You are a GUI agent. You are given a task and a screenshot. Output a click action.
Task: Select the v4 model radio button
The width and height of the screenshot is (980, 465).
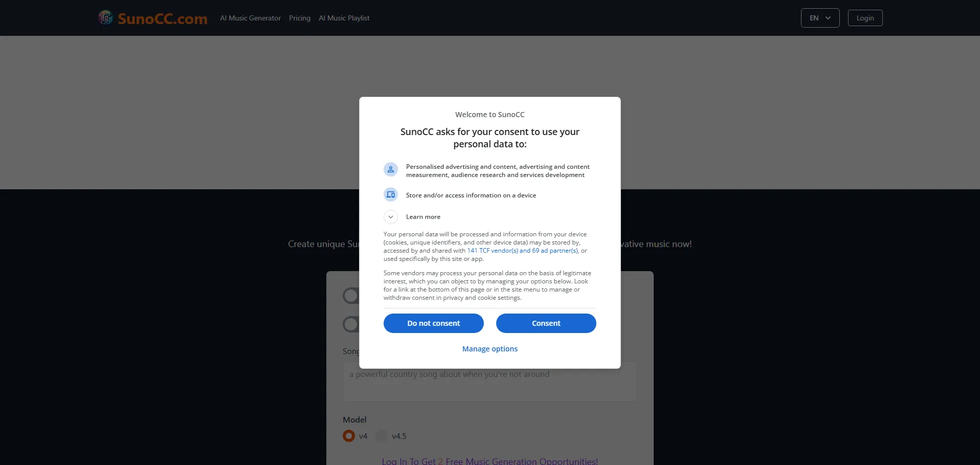click(x=349, y=436)
